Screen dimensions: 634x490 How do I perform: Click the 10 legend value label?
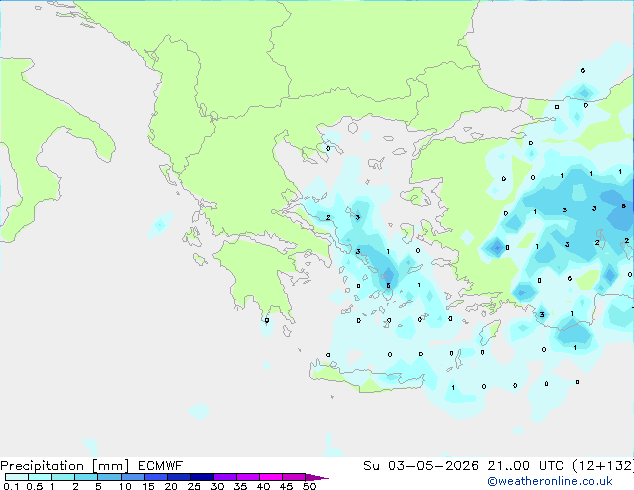pos(125,486)
